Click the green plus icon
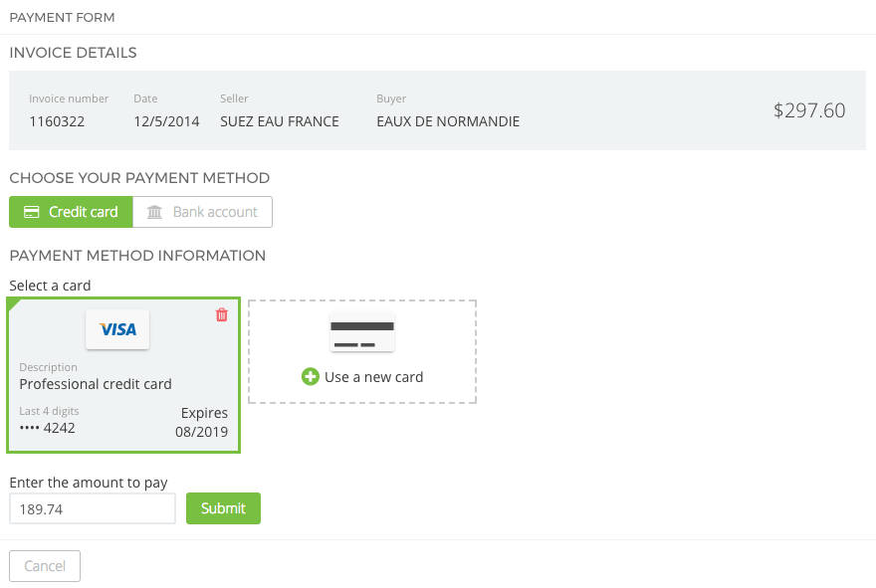This screenshot has height=588, width=876. point(310,377)
